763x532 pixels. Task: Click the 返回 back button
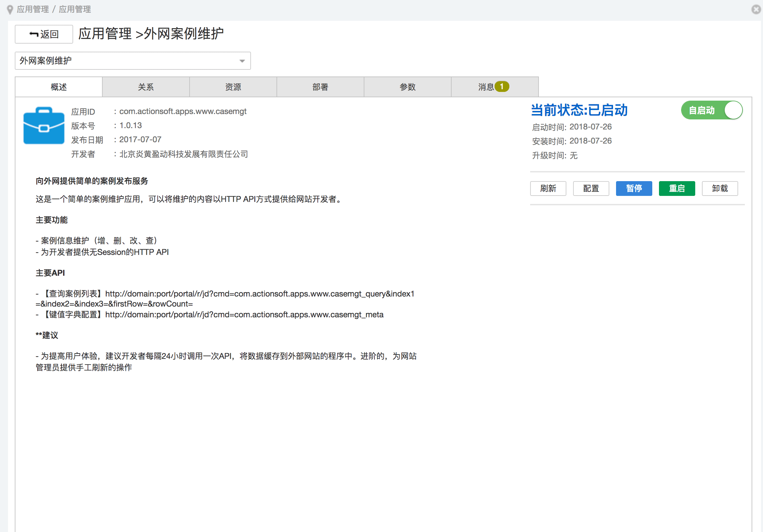(44, 34)
